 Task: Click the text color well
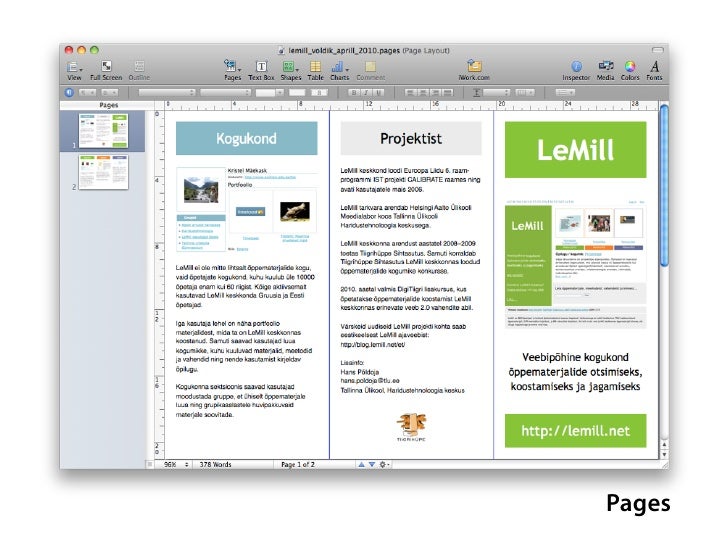pos(297,92)
